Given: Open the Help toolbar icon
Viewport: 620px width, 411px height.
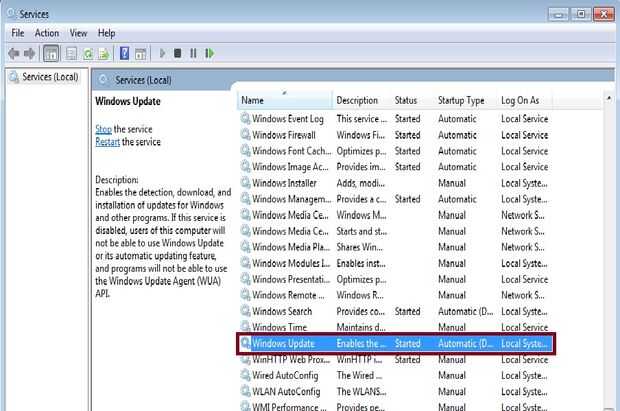Looking at the screenshot, I should 124,53.
